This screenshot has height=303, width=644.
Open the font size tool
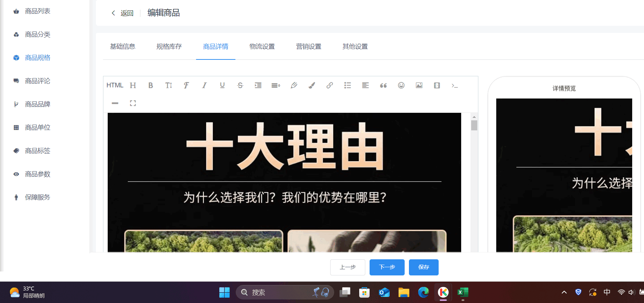[x=169, y=85]
